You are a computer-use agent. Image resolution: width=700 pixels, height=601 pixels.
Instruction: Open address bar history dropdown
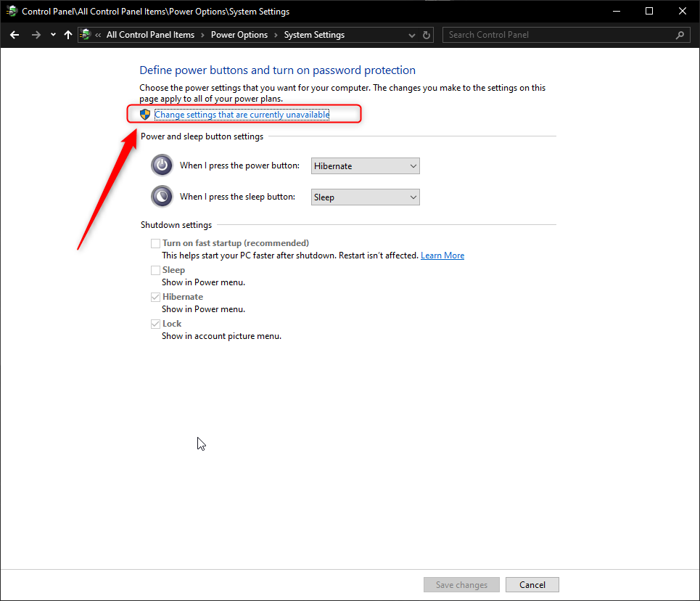coord(411,35)
